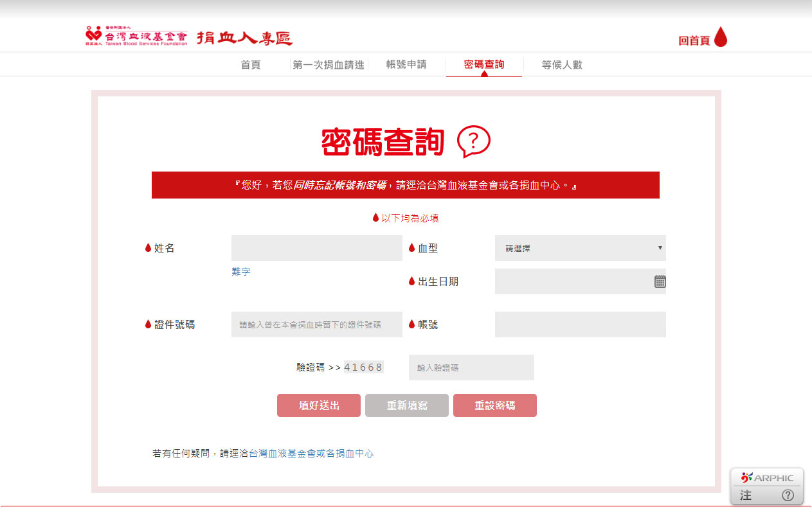The image size is (812, 514).
Task: Click the 注 annotation icon in ARPHIC widget
Action: click(x=746, y=495)
